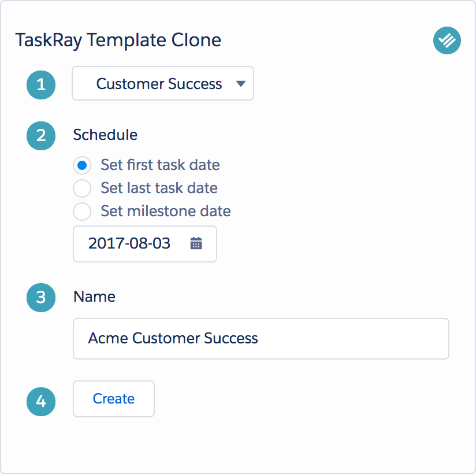The width and height of the screenshot is (476, 474).
Task: Click the dropdown arrow beside Customer Success
Action: point(241,84)
